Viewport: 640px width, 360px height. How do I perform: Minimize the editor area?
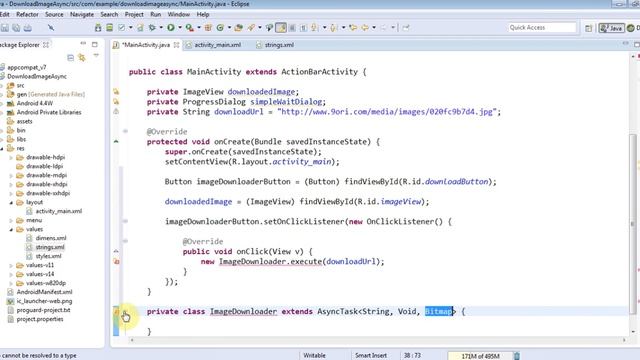625,43
